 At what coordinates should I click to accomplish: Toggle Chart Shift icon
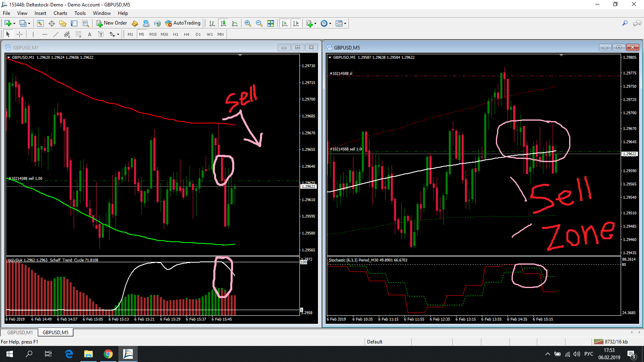(296, 23)
